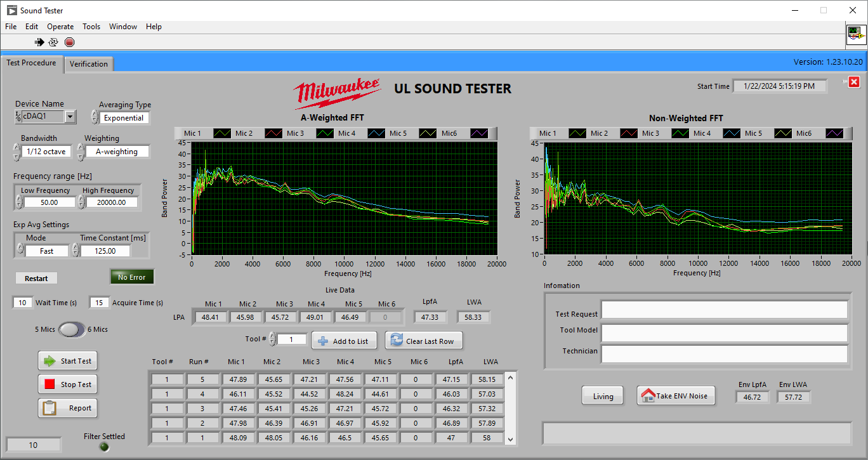Click the Tool Model input field
The height and width of the screenshot is (460, 868).
[x=725, y=333]
